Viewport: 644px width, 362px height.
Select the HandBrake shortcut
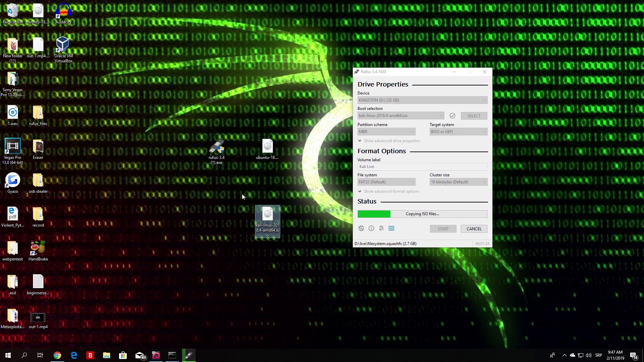tap(38, 251)
